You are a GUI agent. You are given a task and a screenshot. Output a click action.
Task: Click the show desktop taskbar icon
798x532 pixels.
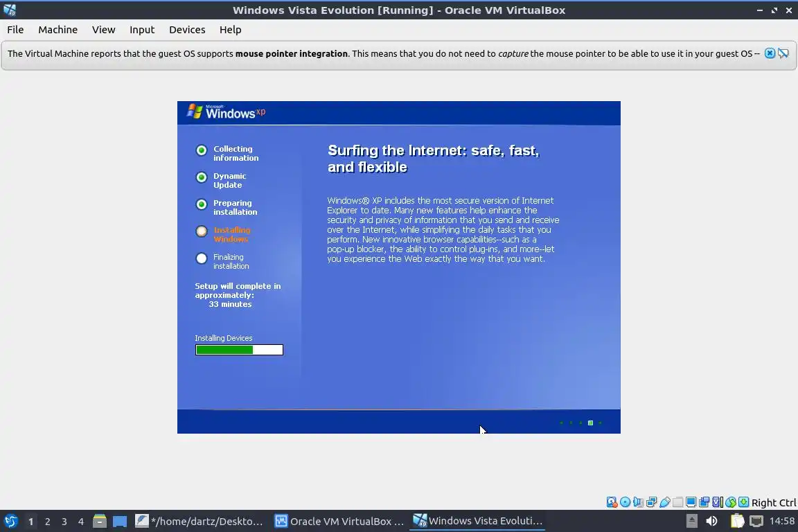pyautogui.click(x=120, y=522)
